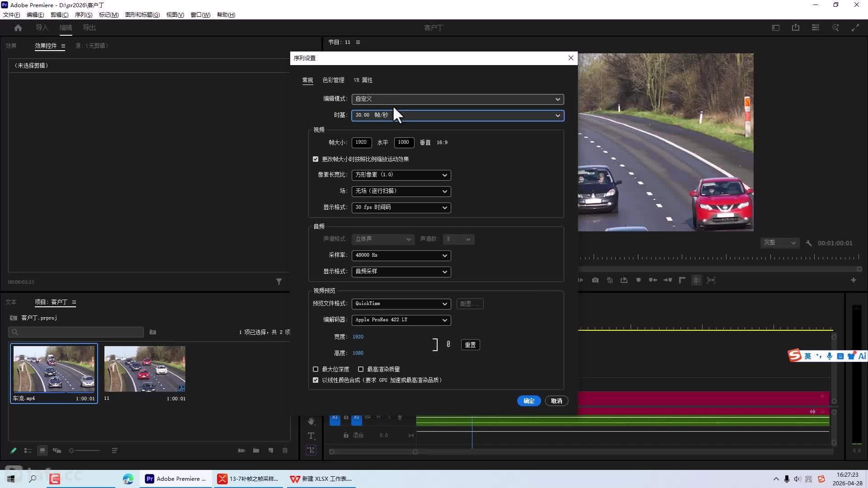
Task: Open Adobe Premiere taskbar button
Action: tap(175, 479)
